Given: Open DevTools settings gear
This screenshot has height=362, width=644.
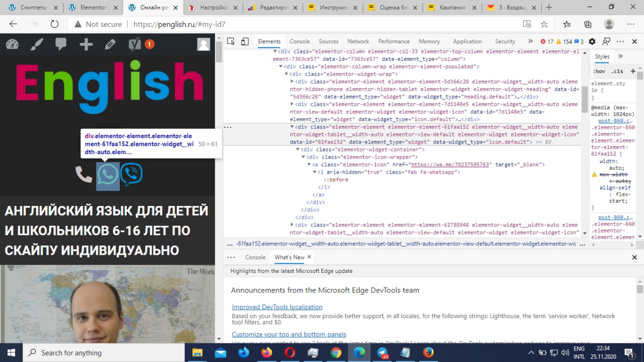Looking at the screenshot, I should click(x=592, y=41).
